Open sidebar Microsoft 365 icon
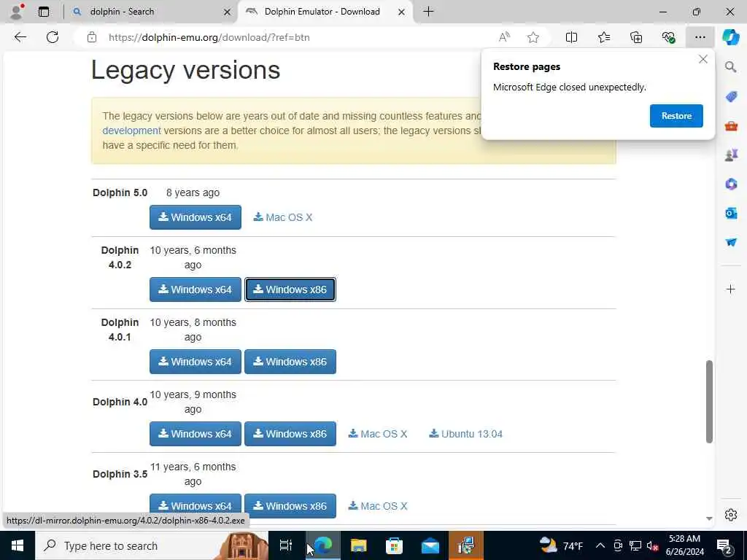 click(x=731, y=184)
